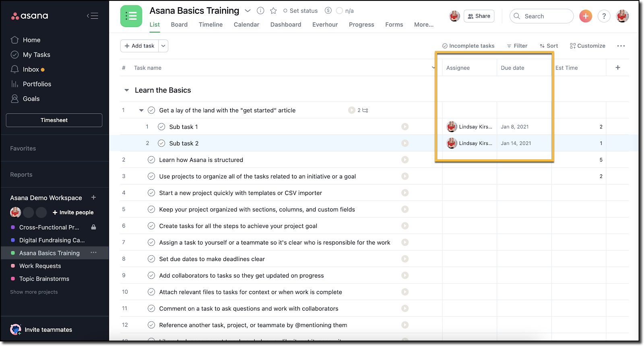
Task: Switch to the Board tab
Action: coord(179,25)
